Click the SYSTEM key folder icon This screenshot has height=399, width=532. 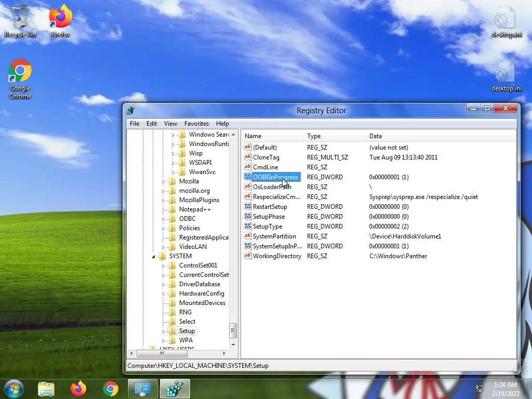163,256
